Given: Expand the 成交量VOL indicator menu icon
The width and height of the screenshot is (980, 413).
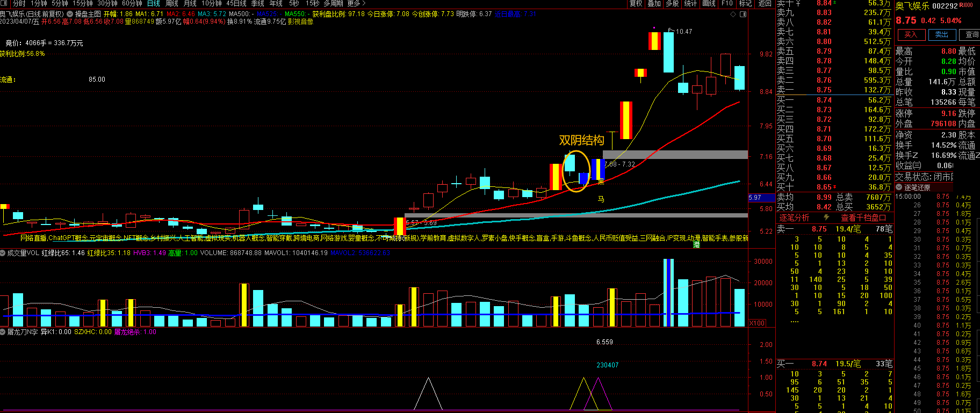Looking at the screenshot, I should [3, 253].
